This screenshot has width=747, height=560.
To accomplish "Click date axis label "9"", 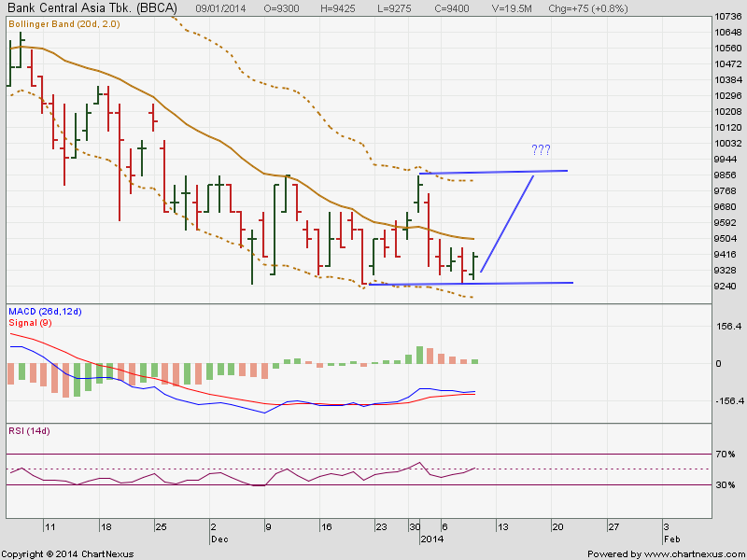I will pyautogui.click(x=269, y=527).
